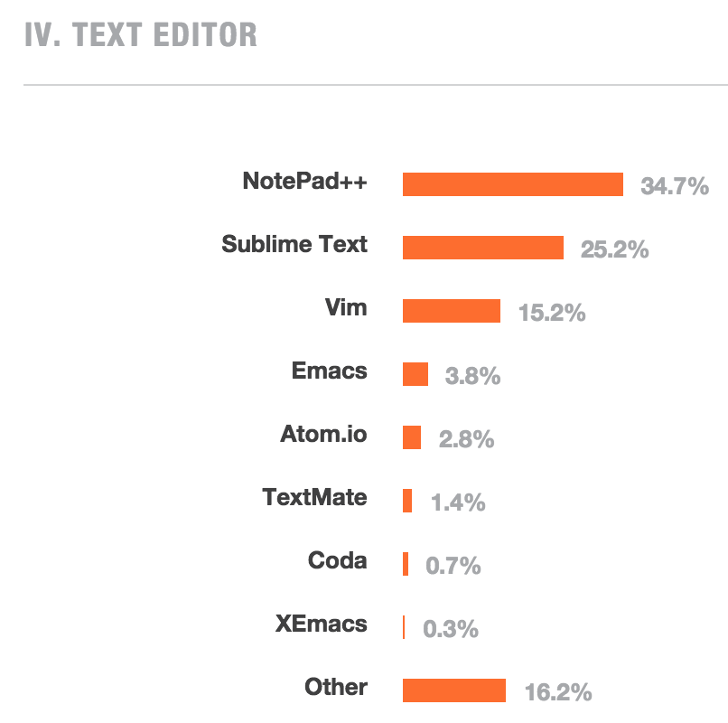Click the 2.8% value
Screen dimensions: 728x723
coord(466,440)
